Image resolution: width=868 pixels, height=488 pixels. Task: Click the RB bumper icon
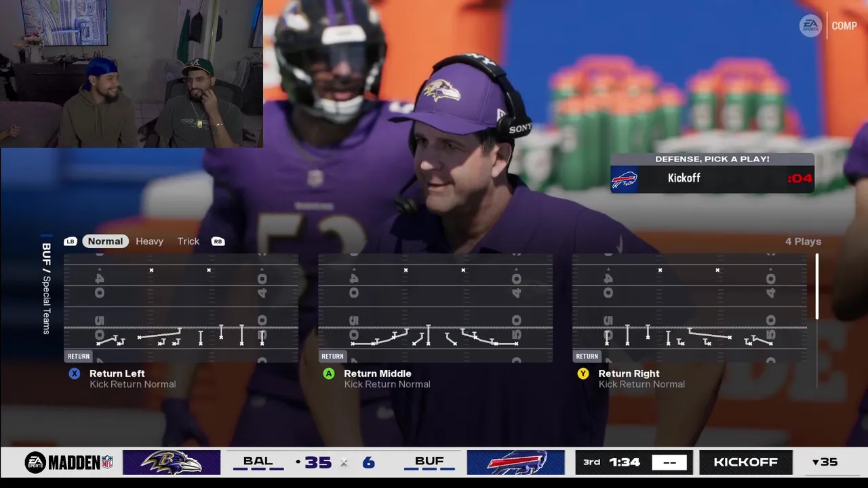tap(218, 241)
